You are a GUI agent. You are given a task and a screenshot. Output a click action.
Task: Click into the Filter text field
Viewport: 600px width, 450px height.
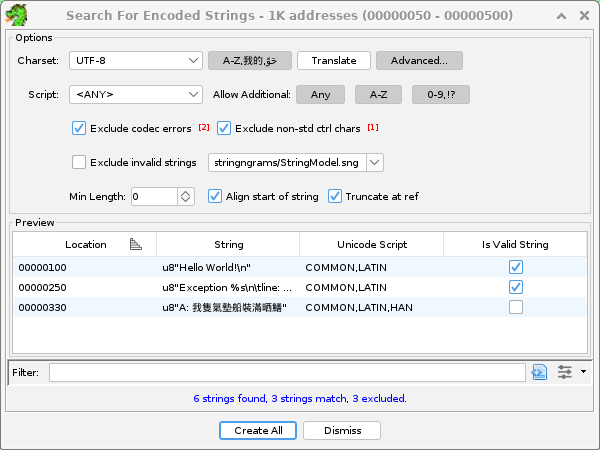tap(287, 372)
